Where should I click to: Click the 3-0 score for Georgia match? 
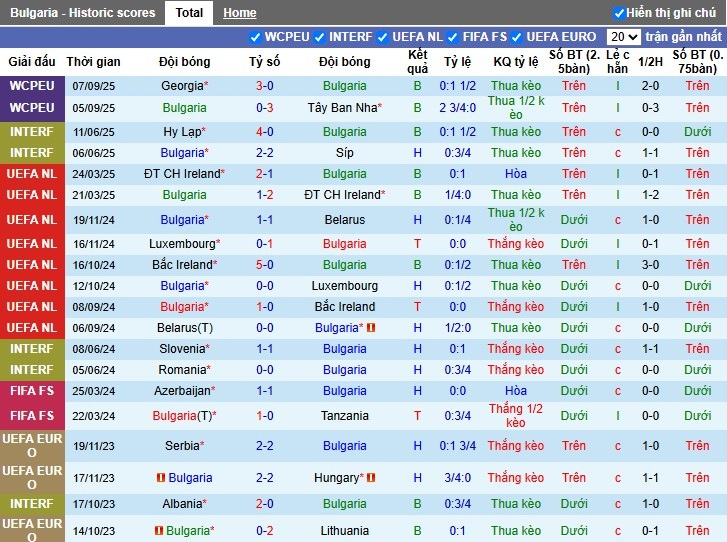265,86
